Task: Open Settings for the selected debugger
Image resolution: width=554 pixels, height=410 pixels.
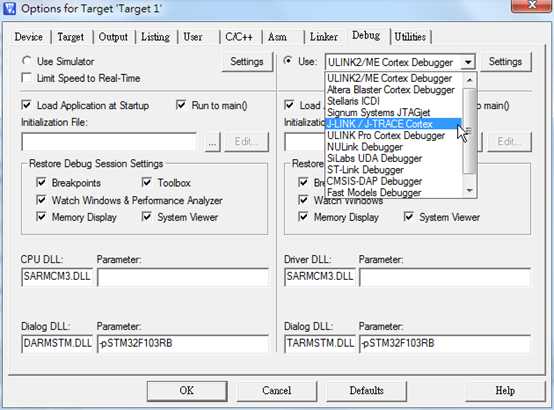Action: click(505, 62)
